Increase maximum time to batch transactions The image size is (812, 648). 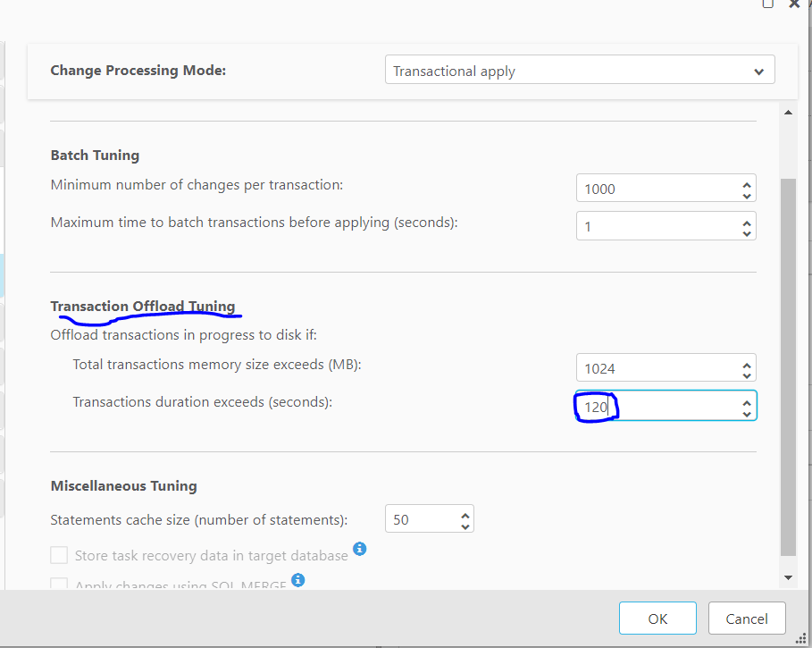[747, 221]
